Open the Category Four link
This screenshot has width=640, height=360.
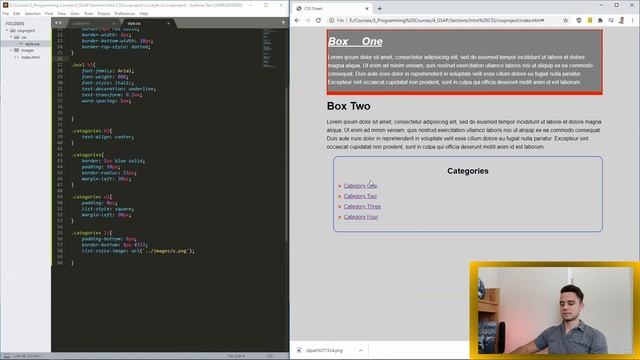361,217
